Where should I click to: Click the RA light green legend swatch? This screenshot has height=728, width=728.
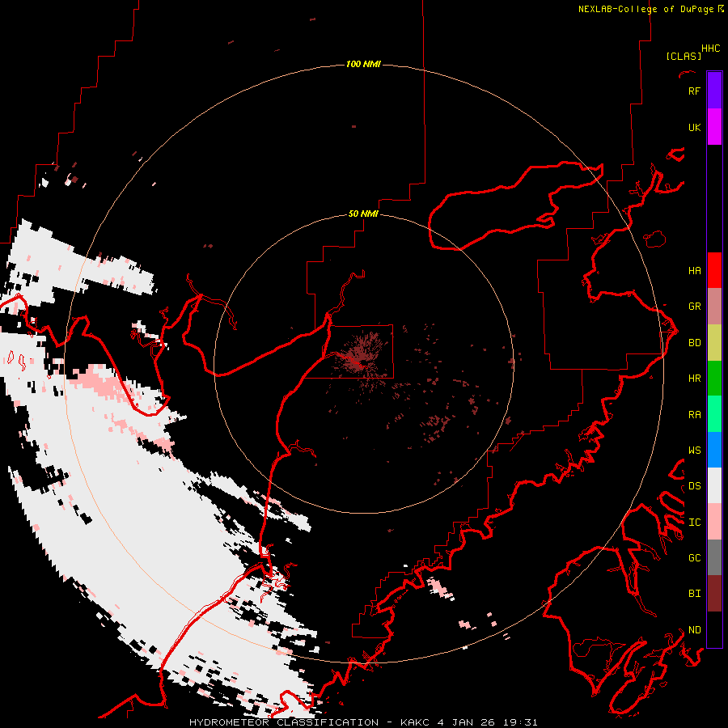714,414
